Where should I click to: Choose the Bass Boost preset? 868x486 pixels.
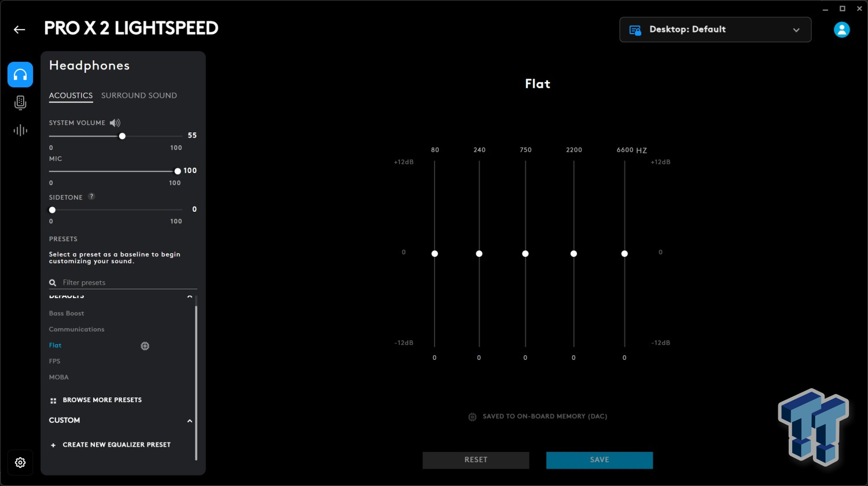tap(67, 314)
